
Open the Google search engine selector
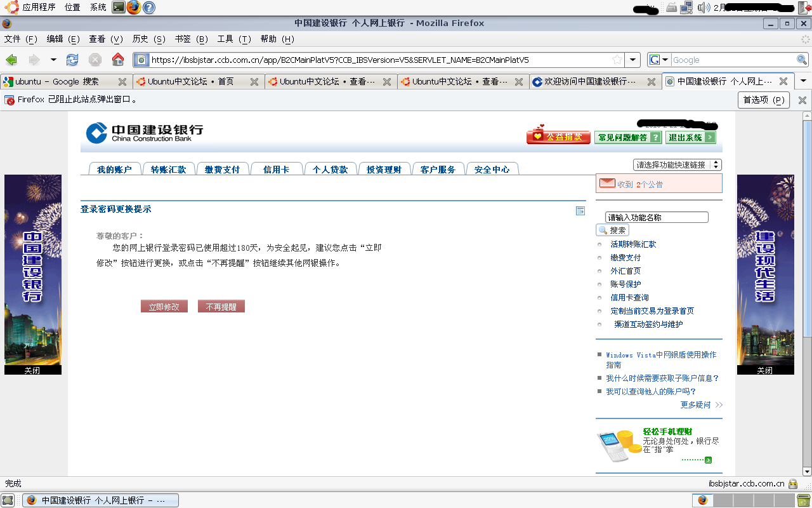tap(660, 60)
